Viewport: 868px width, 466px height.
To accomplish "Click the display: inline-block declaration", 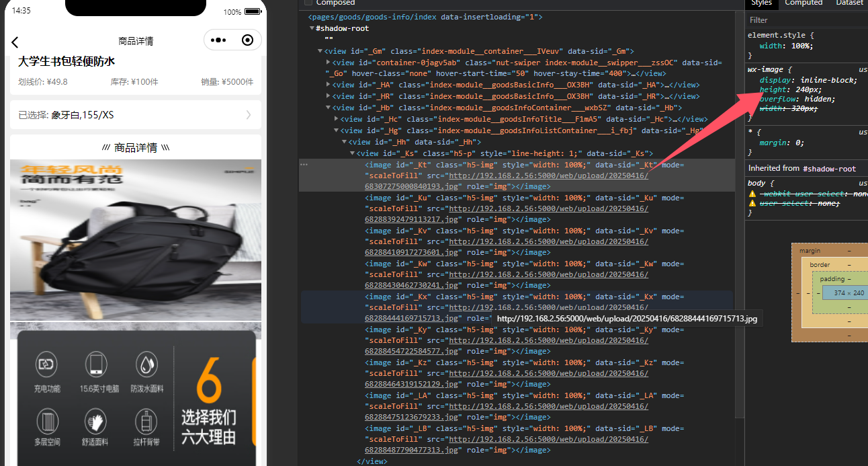I will point(808,80).
